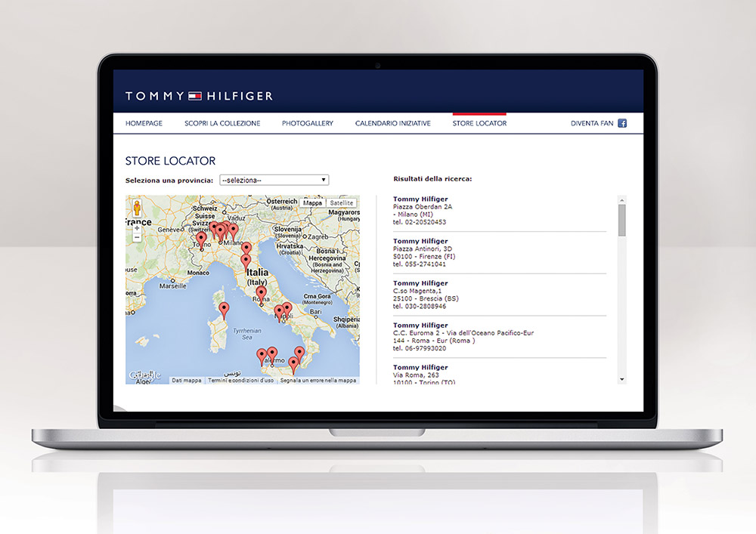This screenshot has height=534, width=756.
Task: Select the Street View pegman on map
Action: (137, 208)
